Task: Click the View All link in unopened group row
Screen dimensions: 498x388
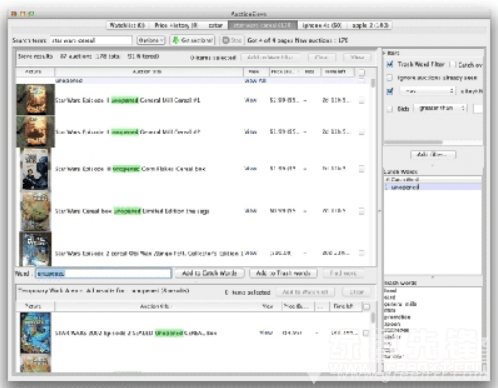Action: pos(255,81)
